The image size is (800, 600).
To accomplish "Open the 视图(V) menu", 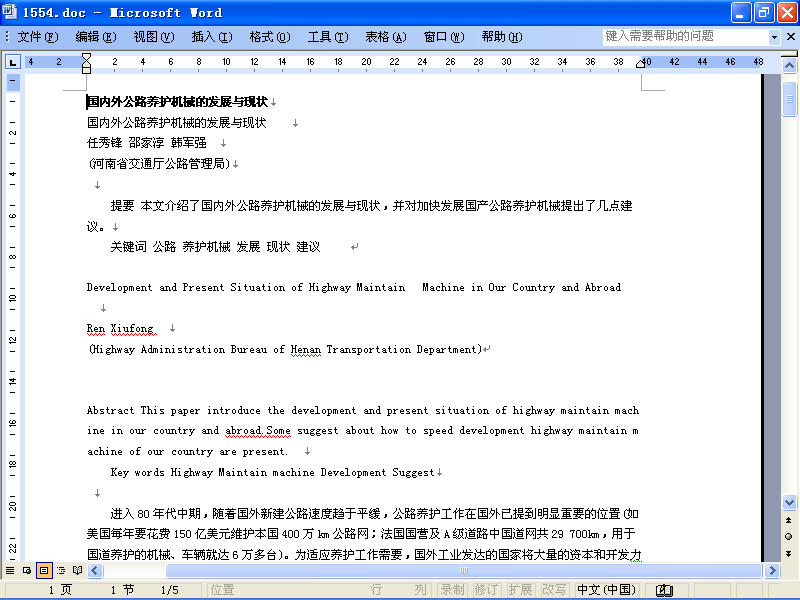I will click(154, 37).
